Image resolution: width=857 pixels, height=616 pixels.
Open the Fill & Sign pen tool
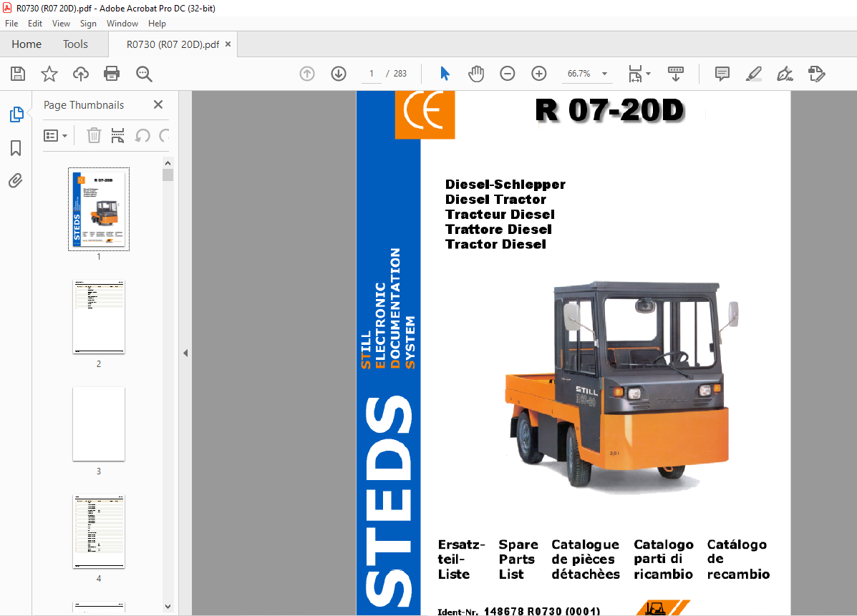[x=785, y=74]
